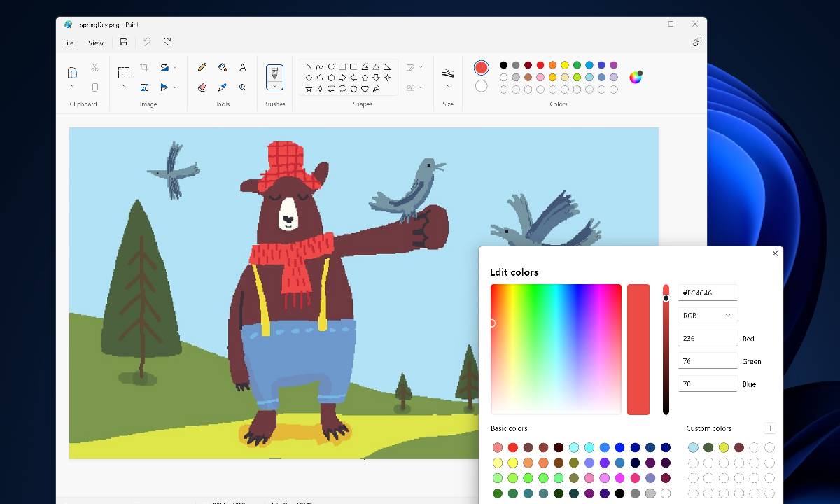840x504 pixels.
Task: Expand the Paste options chevron
Action: click(72, 86)
